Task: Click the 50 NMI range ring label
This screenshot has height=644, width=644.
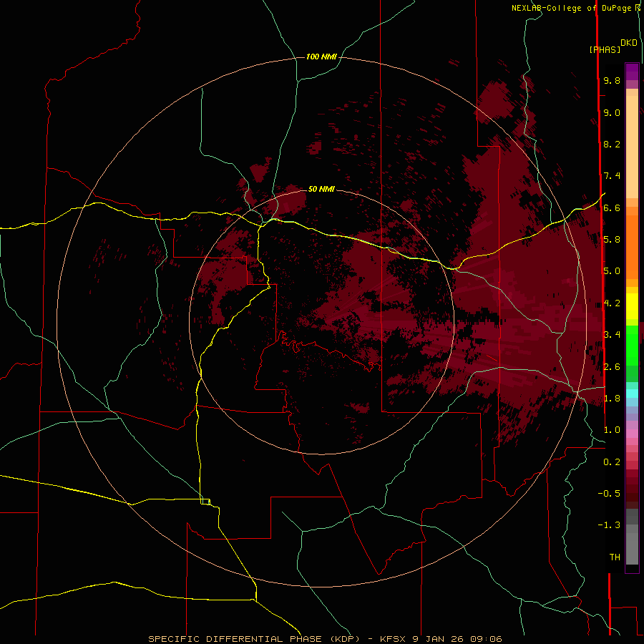Action: pos(321,189)
